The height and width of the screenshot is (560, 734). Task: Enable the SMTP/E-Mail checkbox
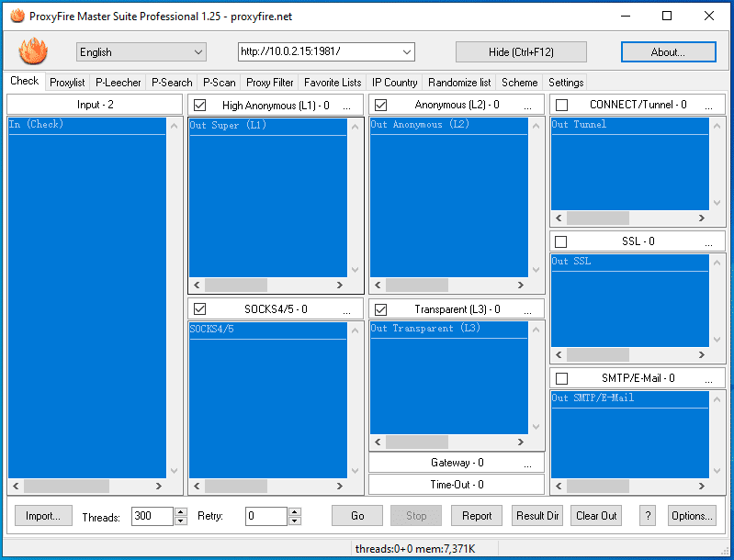tap(561, 378)
